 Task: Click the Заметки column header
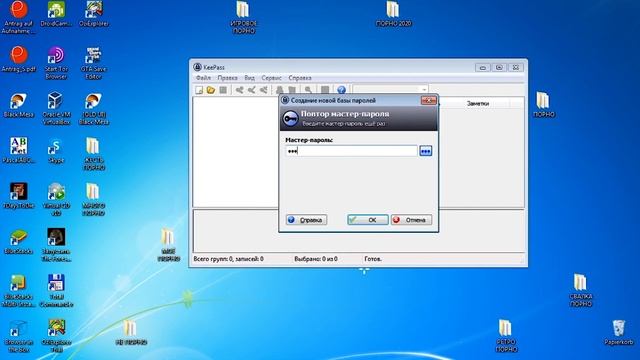tap(478, 104)
